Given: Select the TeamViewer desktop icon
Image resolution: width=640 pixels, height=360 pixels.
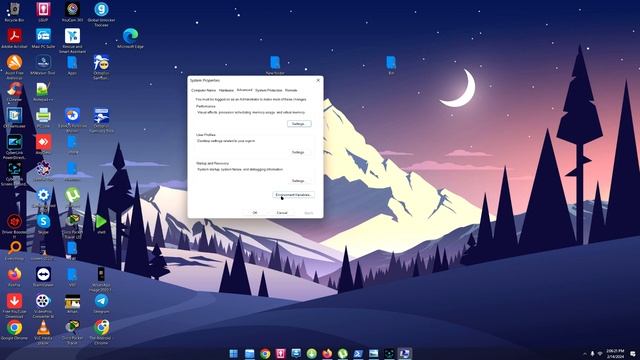Looking at the screenshot, I should [x=43, y=277].
